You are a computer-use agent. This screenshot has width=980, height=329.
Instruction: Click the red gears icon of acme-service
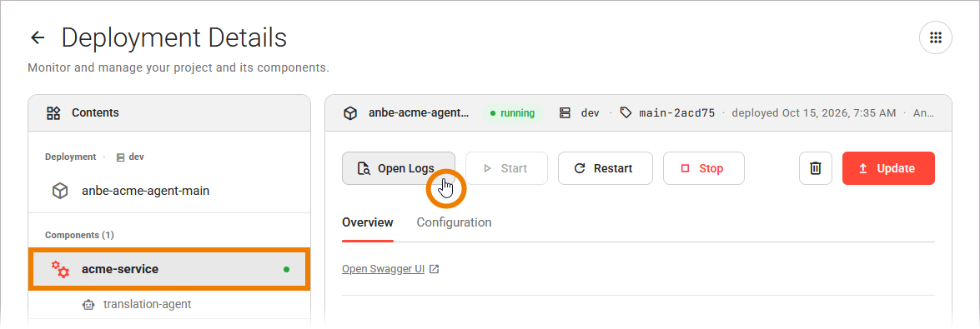(x=60, y=269)
